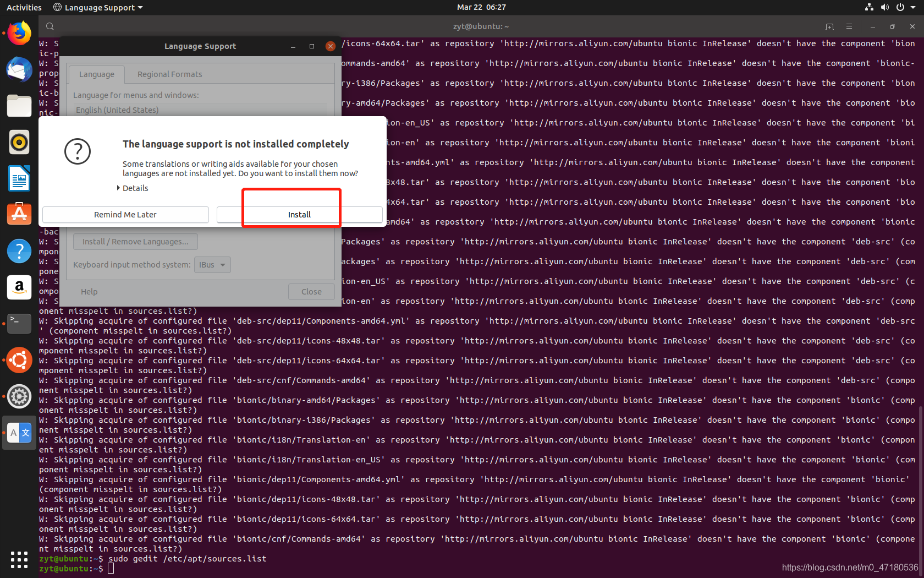The image size is (924, 578).
Task: Close the terminal window
Action: click(x=912, y=26)
